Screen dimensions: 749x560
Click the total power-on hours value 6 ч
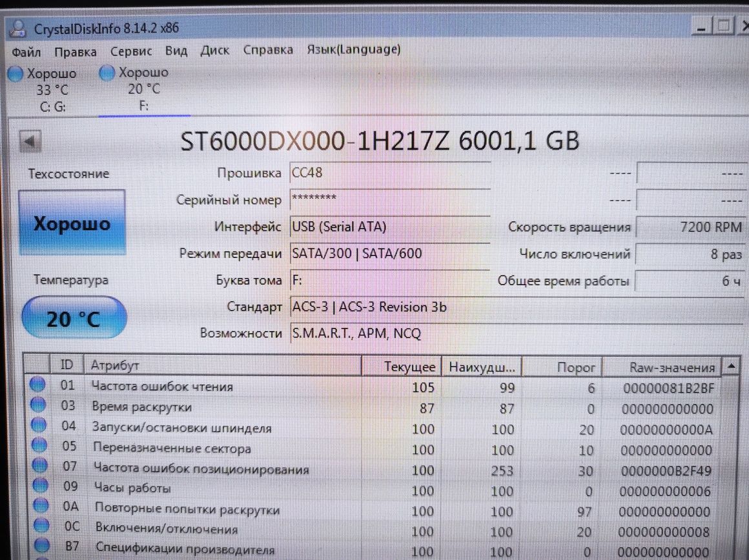pos(689,281)
